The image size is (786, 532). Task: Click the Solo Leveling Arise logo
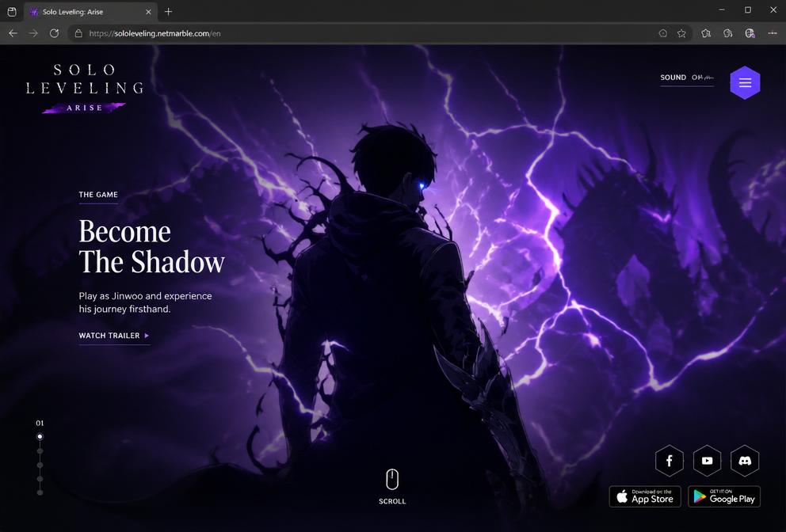click(x=85, y=88)
